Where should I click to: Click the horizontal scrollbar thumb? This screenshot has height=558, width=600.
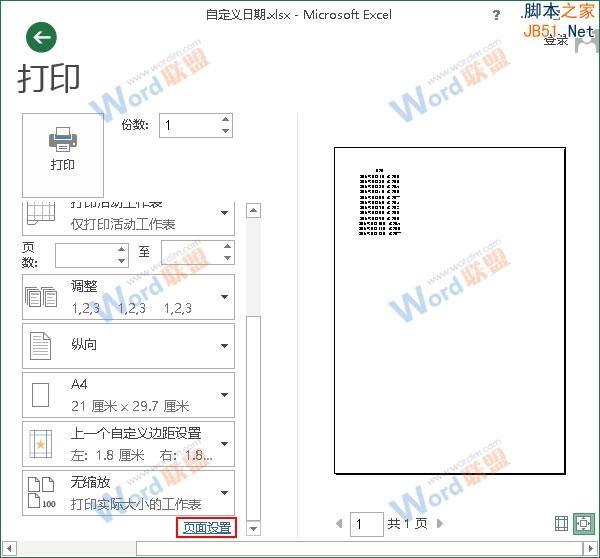pyautogui.click(x=359, y=549)
